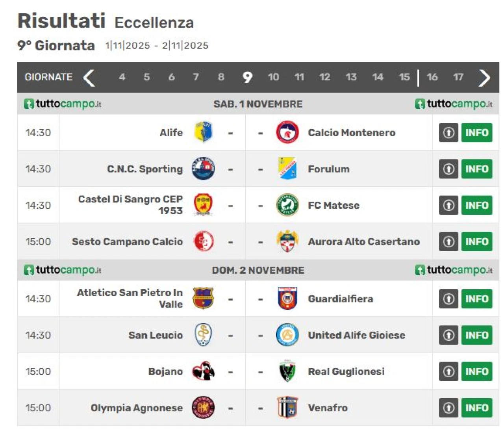Open the United Alife Gioiese team page
Viewport: 504px width, 436px height.
pos(356,335)
